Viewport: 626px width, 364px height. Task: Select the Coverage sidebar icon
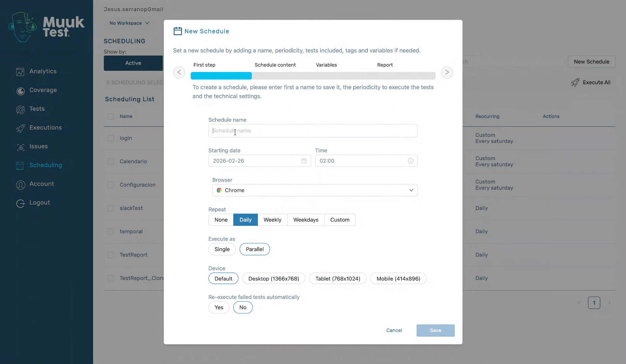click(21, 90)
